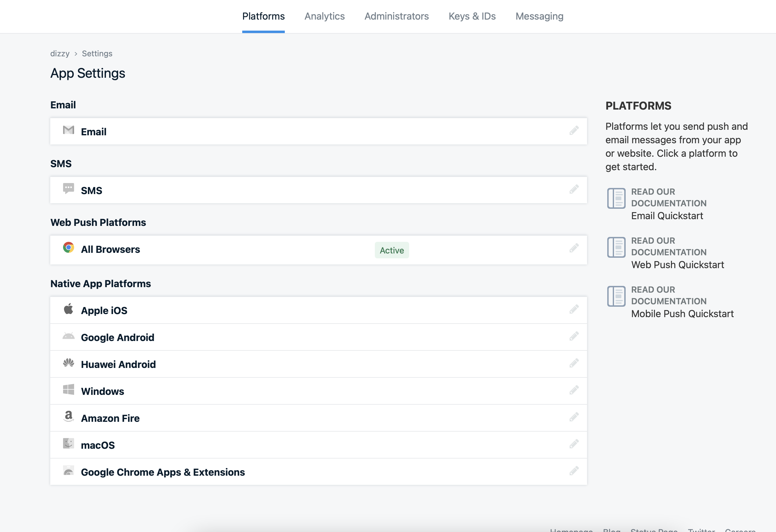776x532 pixels.
Task: Go to the Administrators tab
Action: pyautogui.click(x=396, y=16)
